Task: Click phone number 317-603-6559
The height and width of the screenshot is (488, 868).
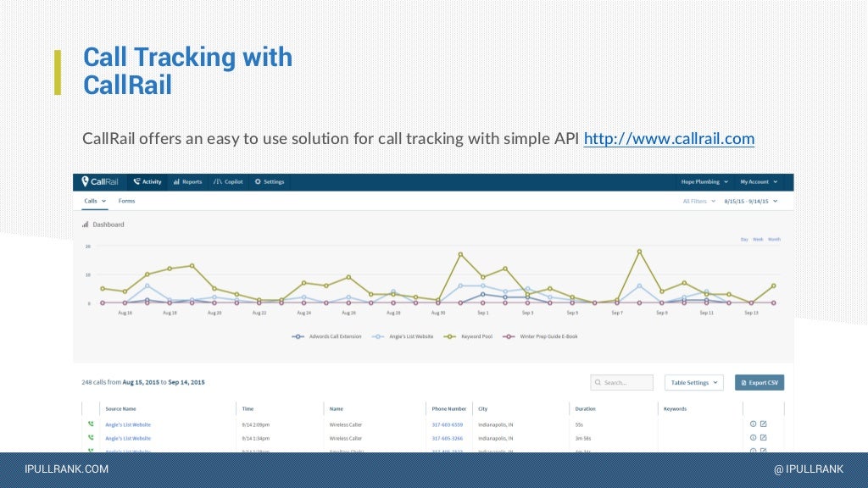Action: [448, 425]
